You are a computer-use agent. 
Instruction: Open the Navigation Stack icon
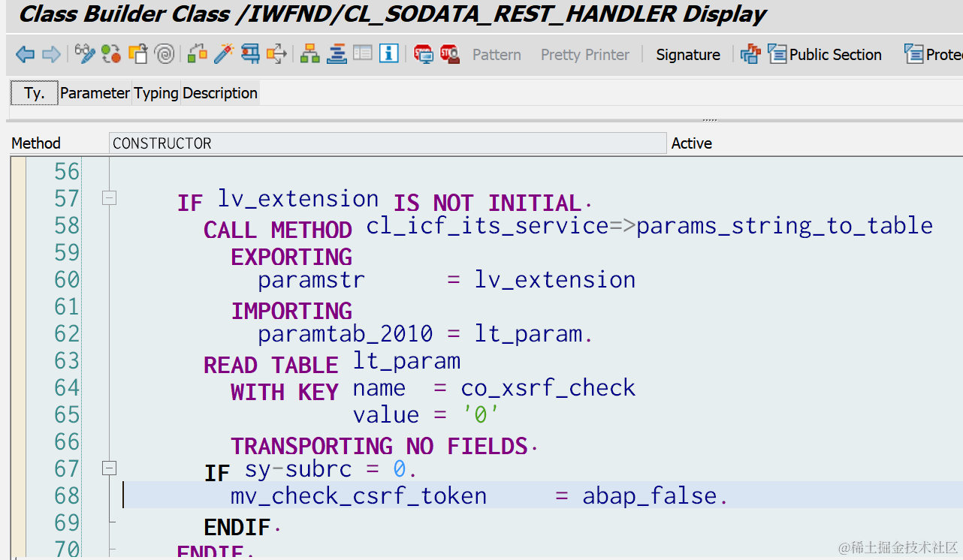click(x=337, y=53)
